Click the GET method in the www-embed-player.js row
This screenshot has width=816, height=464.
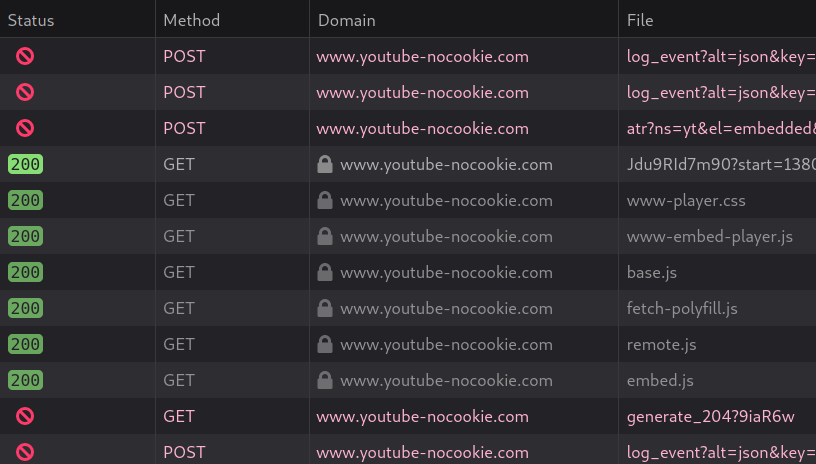(x=179, y=236)
